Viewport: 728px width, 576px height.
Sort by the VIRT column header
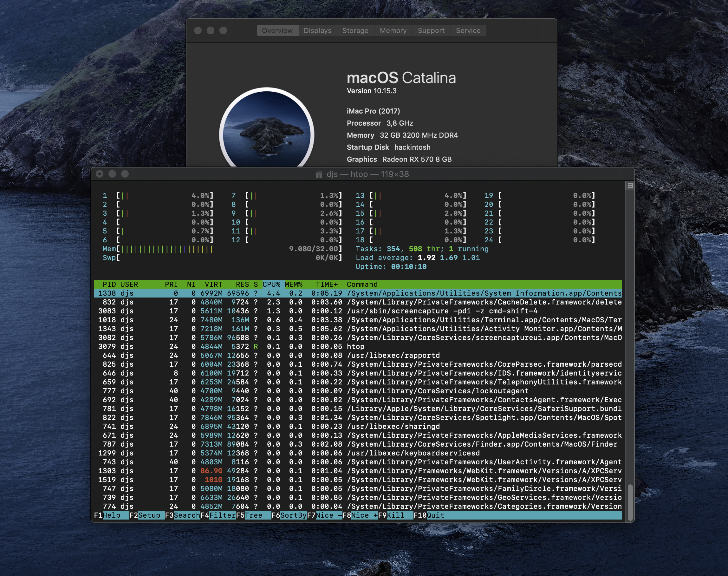click(x=213, y=284)
